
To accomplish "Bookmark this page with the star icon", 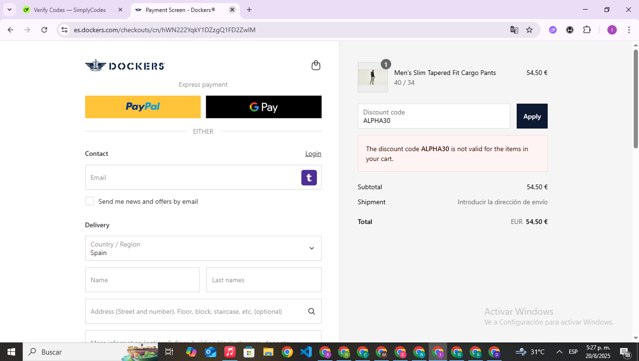I will [529, 30].
